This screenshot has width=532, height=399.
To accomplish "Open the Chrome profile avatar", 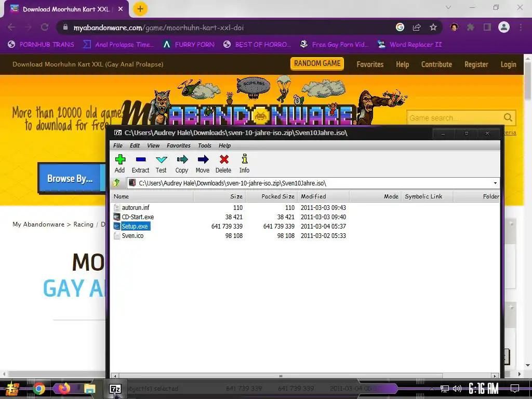I will coord(504,27).
